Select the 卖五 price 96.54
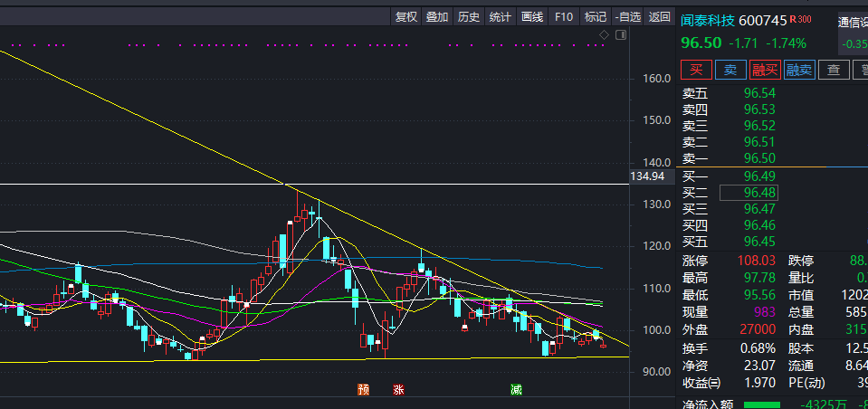868x409 pixels. (759, 93)
